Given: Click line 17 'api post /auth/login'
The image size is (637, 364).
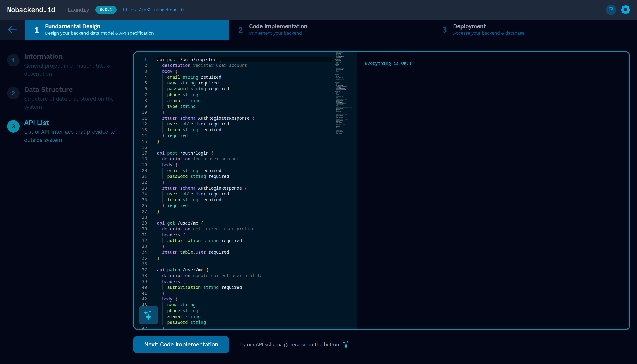Looking at the screenshot, I should pos(185,153).
